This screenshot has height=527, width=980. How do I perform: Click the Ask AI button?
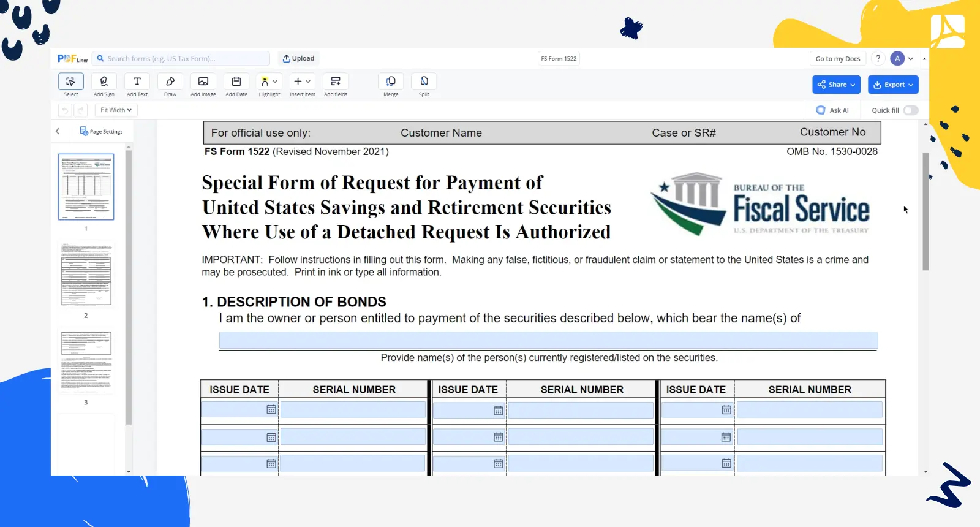[x=832, y=110]
